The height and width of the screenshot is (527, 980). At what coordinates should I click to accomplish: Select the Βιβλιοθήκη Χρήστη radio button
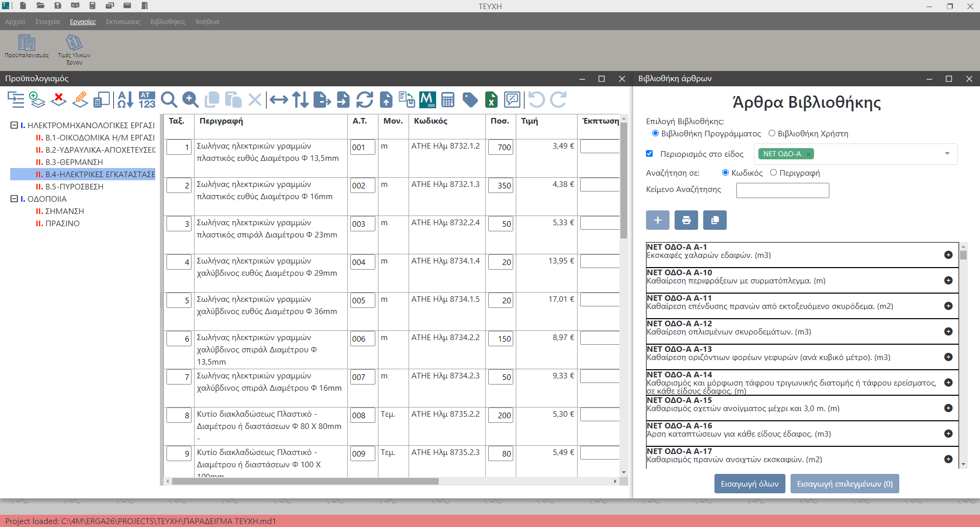point(772,133)
